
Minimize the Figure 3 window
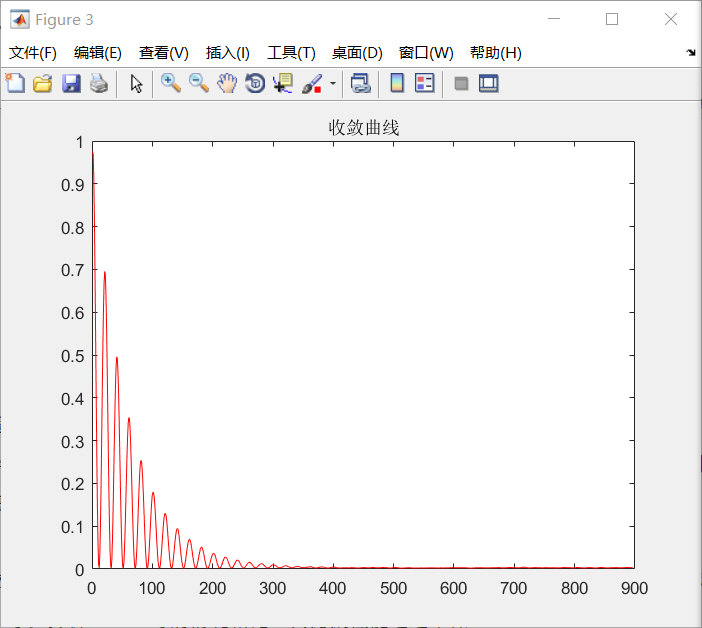point(554,19)
